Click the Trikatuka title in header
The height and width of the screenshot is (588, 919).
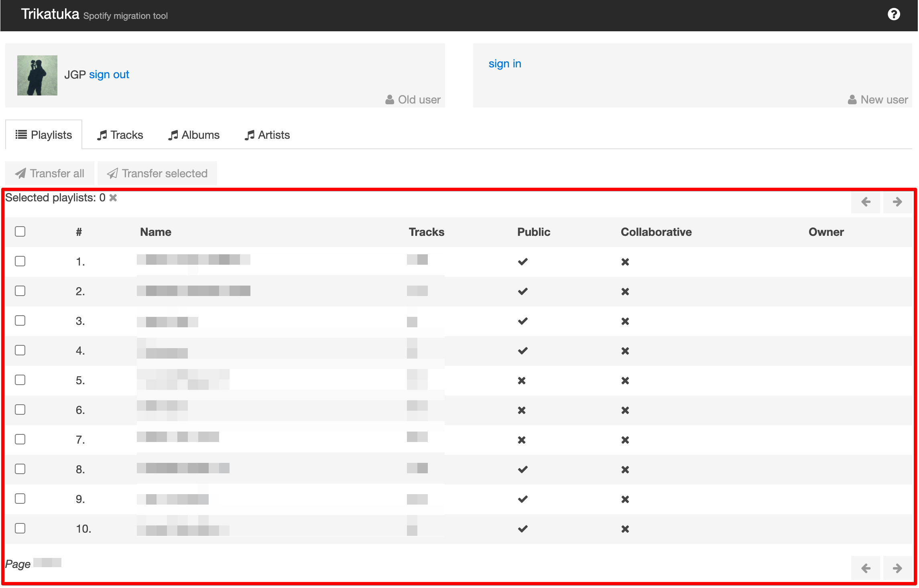click(50, 14)
